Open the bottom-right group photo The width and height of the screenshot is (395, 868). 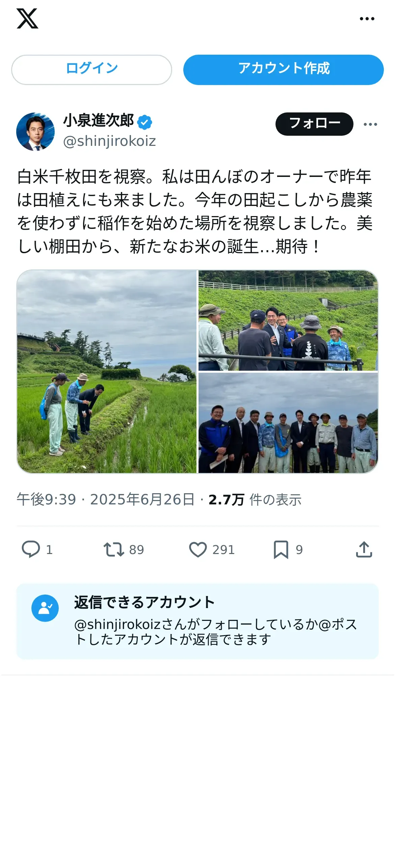click(288, 423)
